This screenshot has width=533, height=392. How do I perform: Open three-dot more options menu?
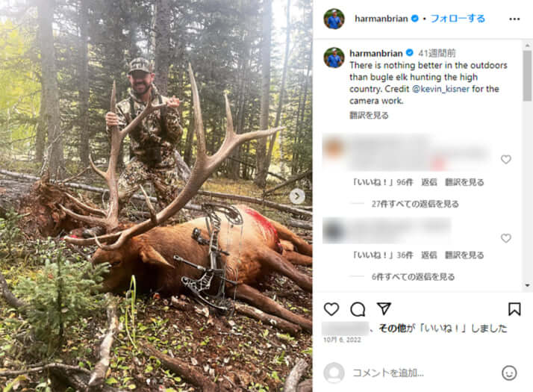(x=514, y=19)
